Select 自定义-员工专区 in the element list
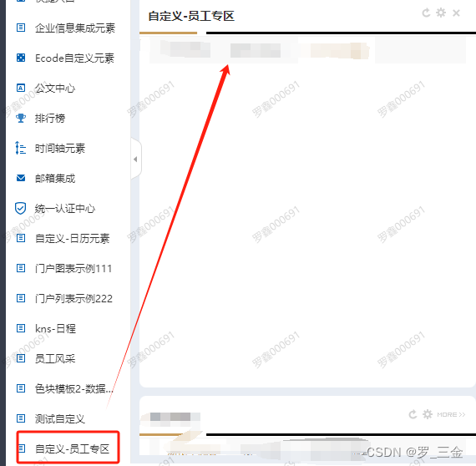 click(68, 448)
